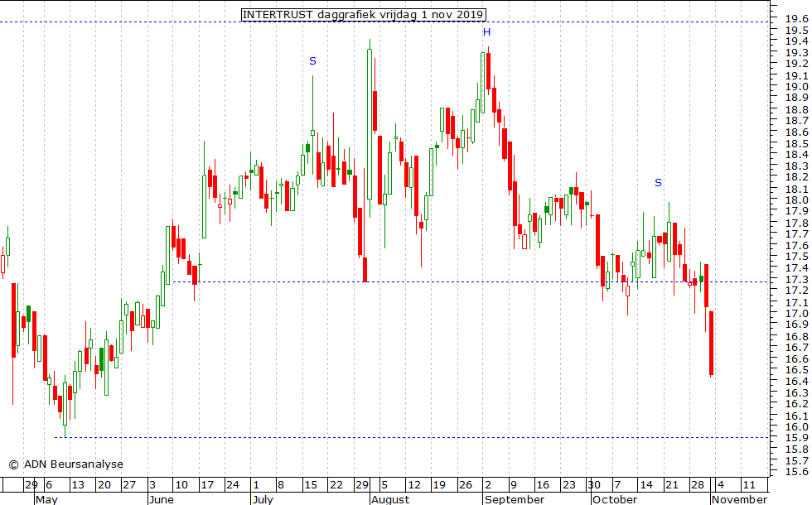This screenshot has width=812, height=505.
Task: Select the November month label
Action: 739,499
